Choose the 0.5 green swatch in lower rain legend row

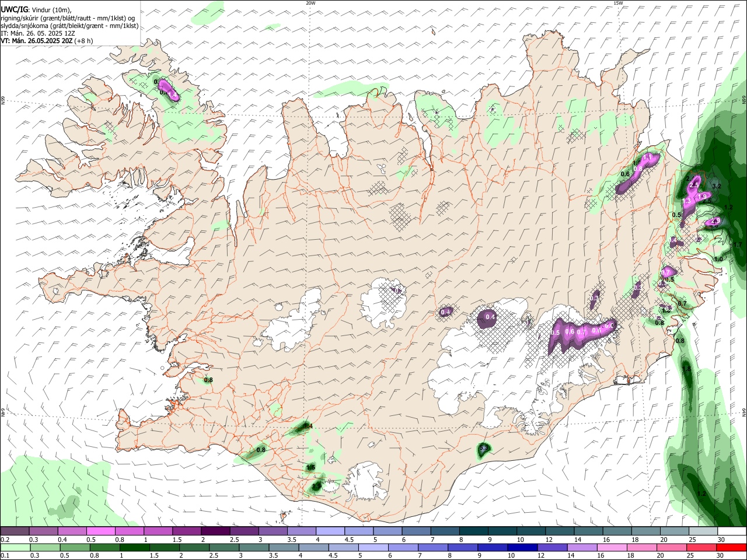point(75,548)
